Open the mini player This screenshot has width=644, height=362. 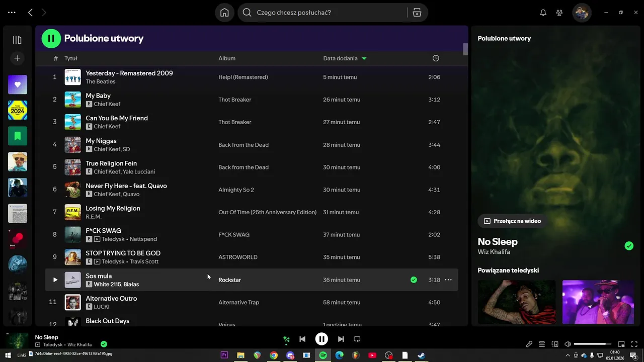point(621,344)
